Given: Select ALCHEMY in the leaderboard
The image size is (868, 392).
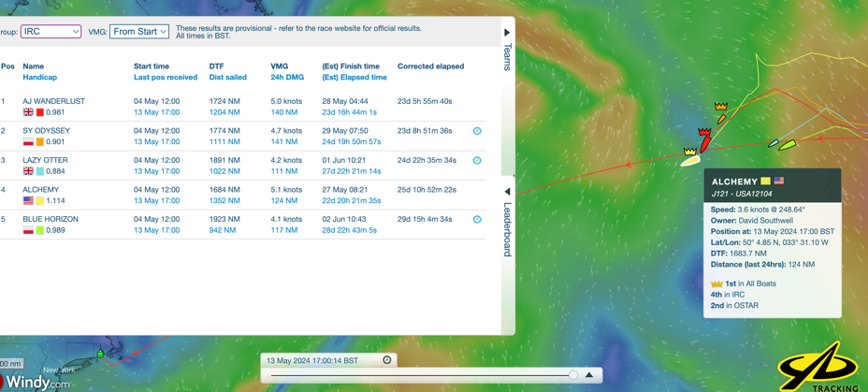Looking at the screenshot, I should coord(41,190).
